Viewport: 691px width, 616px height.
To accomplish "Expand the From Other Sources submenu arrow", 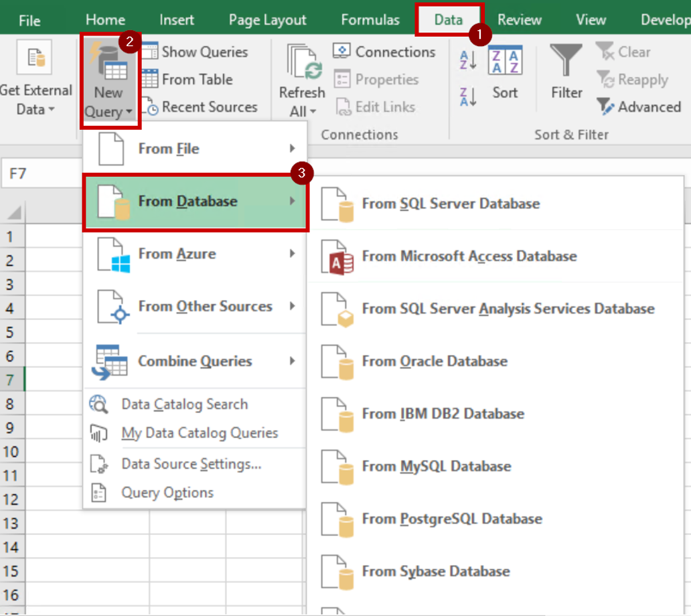I will coord(292,306).
